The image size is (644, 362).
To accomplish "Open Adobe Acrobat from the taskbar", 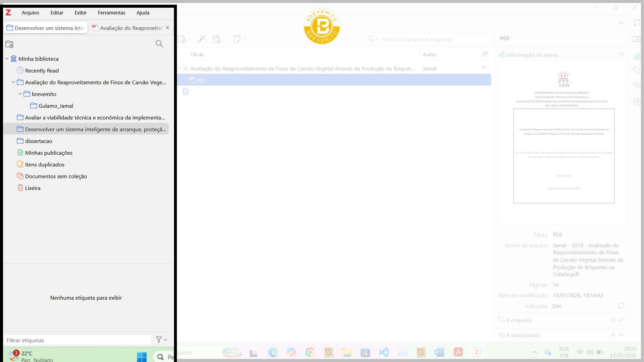I will pyautogui.click(x=458, y=352).
